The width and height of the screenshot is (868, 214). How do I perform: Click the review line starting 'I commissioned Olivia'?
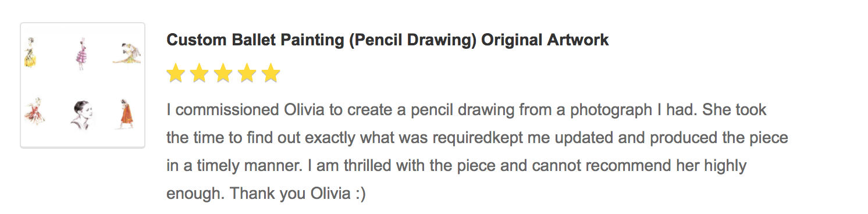[467, 110]
